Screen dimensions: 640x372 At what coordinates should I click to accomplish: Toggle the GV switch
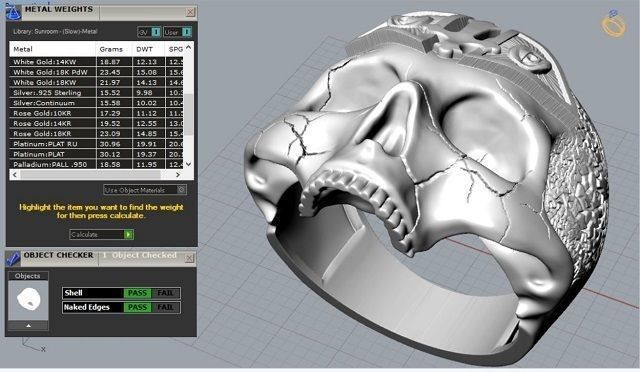[156, 32]
